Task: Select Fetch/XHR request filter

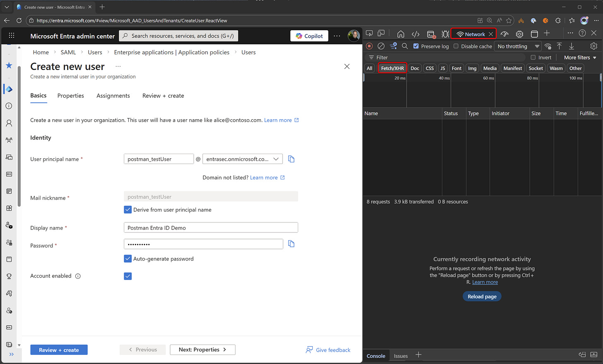Action: point(392,68)
